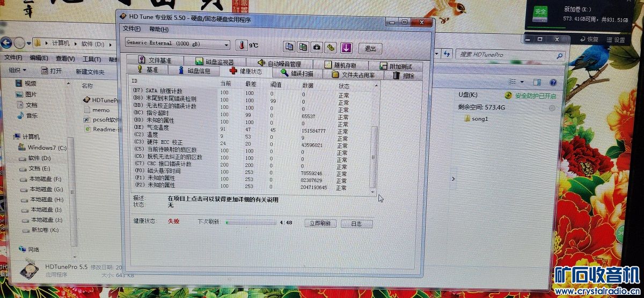The image size is (644, 298).
Task: Switch to the 错误扫描 tab
Action: [x=296, y=74]
